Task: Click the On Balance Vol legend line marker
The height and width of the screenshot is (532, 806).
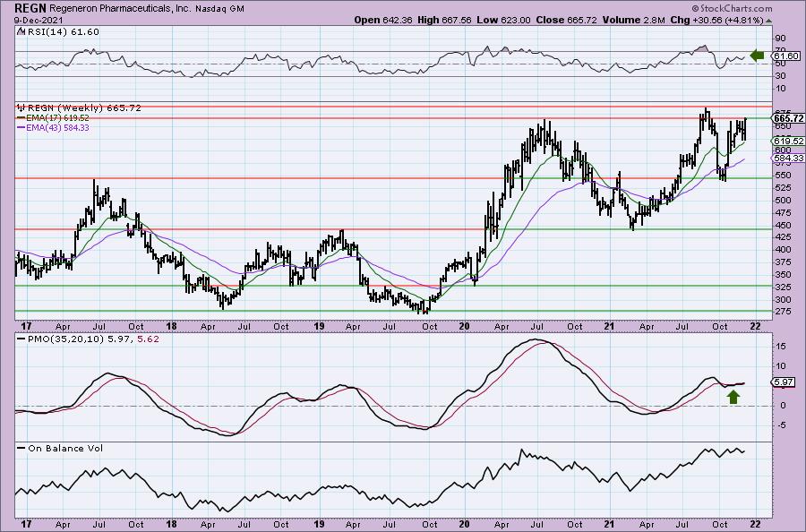Action: [21, 448]
